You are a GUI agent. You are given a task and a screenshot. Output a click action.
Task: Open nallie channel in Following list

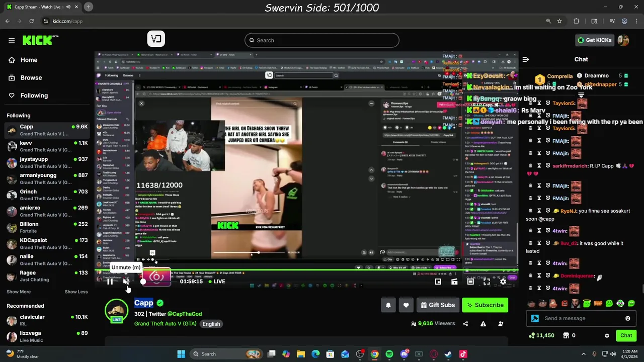click(47, 259)
